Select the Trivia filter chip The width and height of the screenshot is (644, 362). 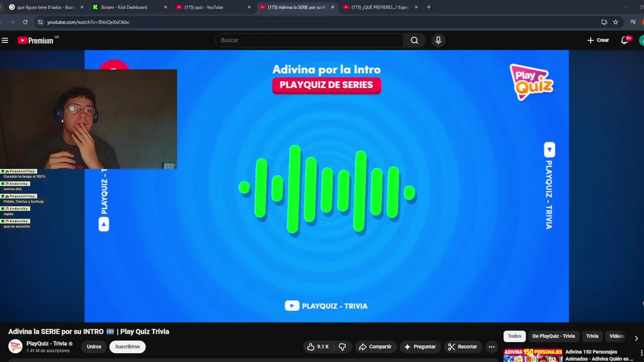[592, 336]
